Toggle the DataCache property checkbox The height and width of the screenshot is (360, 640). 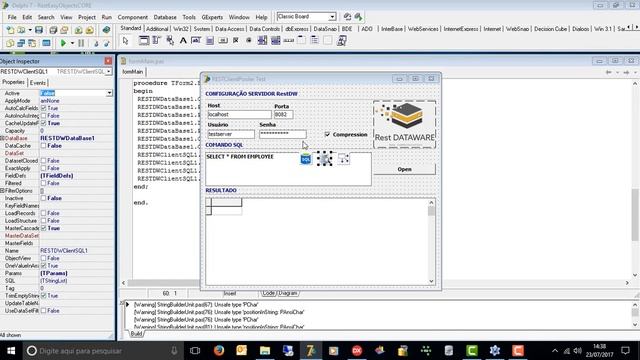point(43,146)
